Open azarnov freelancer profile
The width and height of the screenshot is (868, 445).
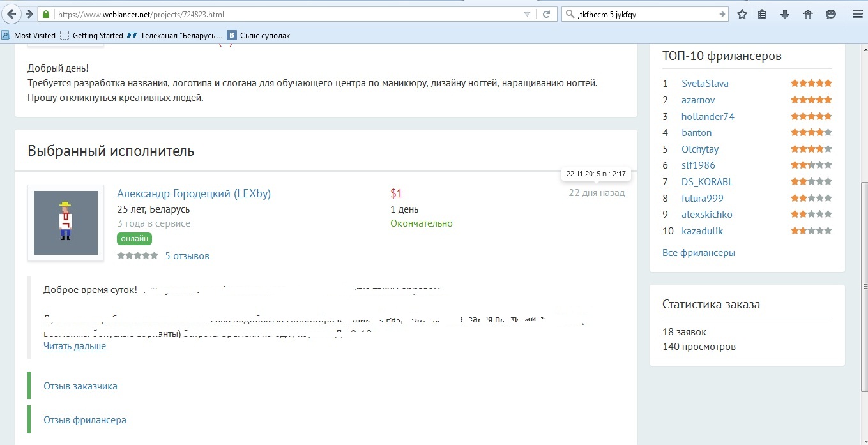[698, 100]
